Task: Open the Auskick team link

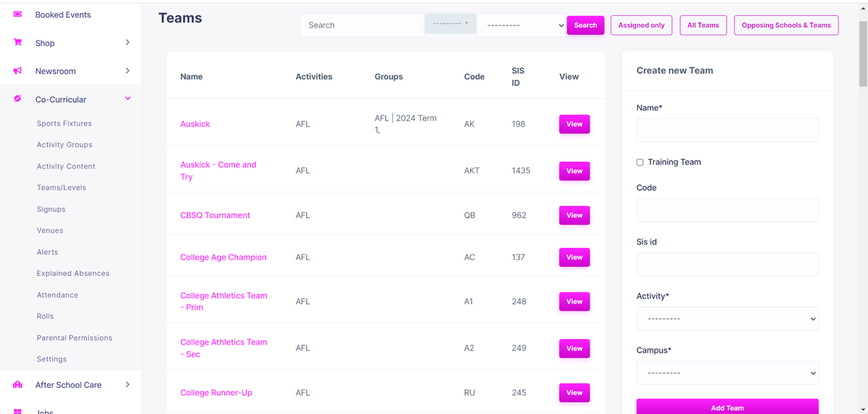Action: (195, 124)
